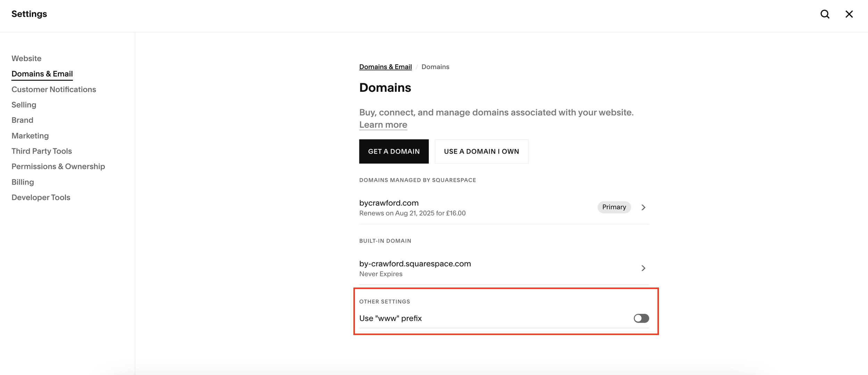The image size is (868, 375).
Task: Expand bycrawford.com domain chevron
Action: (x=643, y=207)
